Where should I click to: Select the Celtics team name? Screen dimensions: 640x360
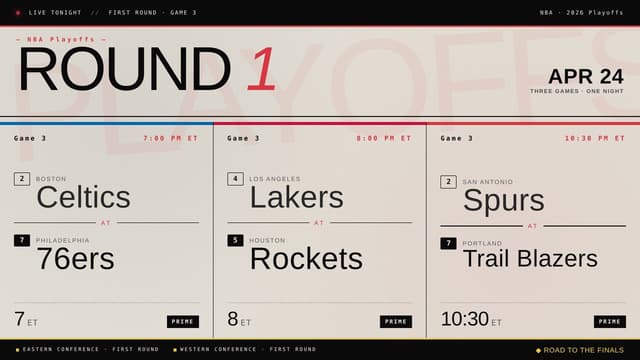click(83, 197)
